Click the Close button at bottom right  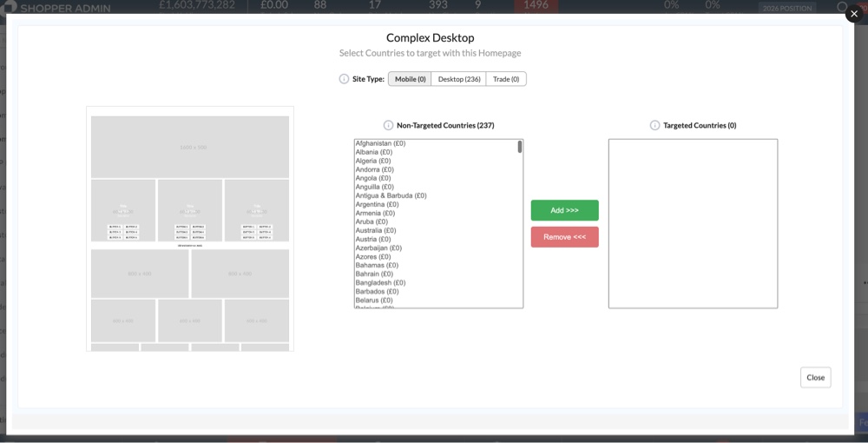point(815,378)
